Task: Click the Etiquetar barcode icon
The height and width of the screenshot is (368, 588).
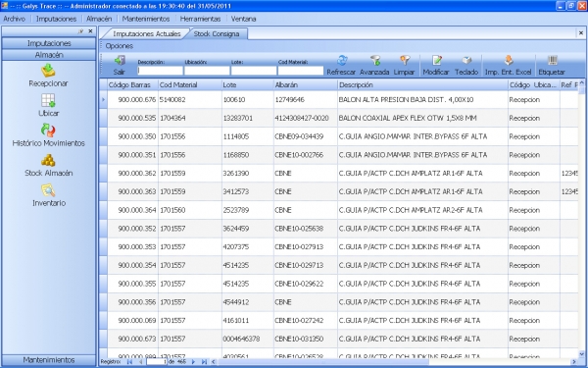Action: pyautogui.click(x=552, y=61)
